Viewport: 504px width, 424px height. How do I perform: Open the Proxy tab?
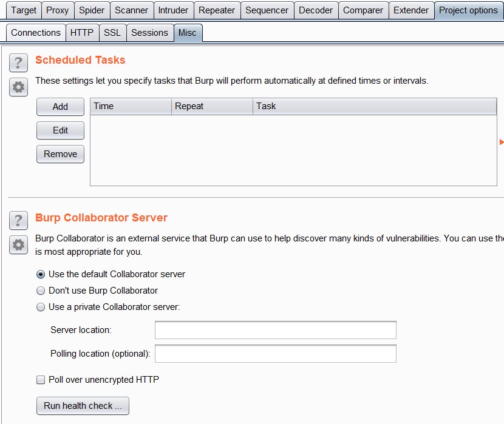point(58,10)
